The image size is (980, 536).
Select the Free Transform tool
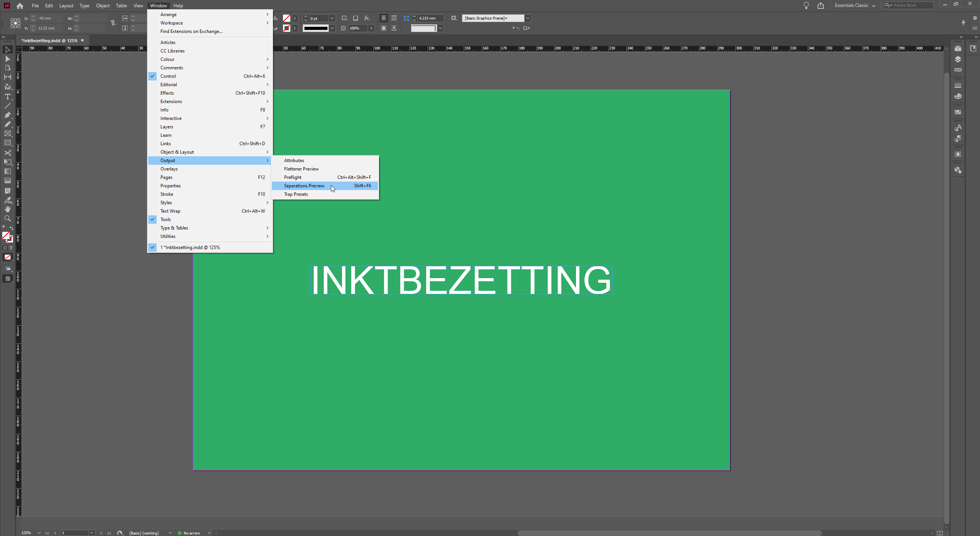pyautogui.click(x=7, y=162)
